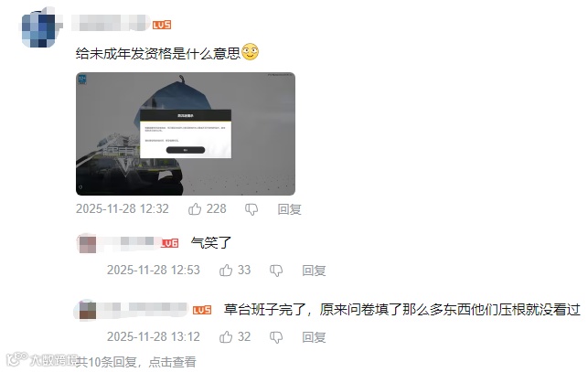Like the main comment with 228 likes
The image size is (588, 372).
click(195, 209)
